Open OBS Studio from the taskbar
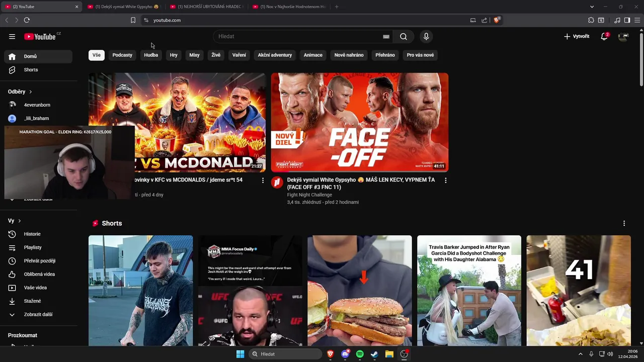 (x=404, y=354)
